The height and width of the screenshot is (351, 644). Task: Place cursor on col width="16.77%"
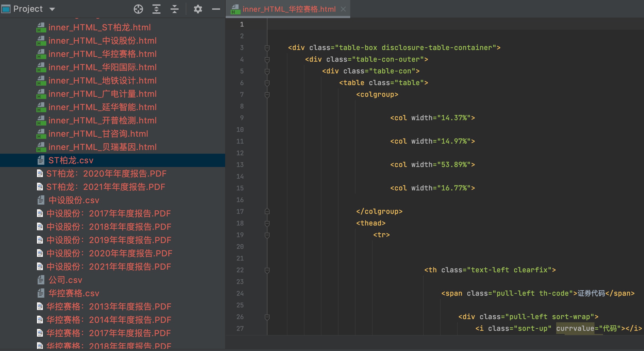click(x=432, y=188)
